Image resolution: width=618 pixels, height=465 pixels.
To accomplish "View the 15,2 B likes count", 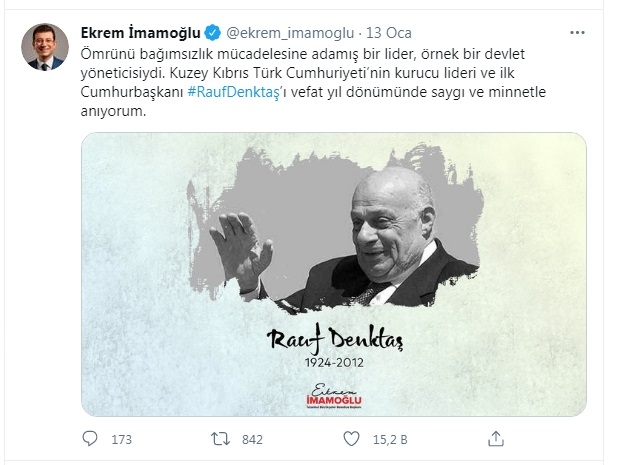I will [x=390, y=439].
